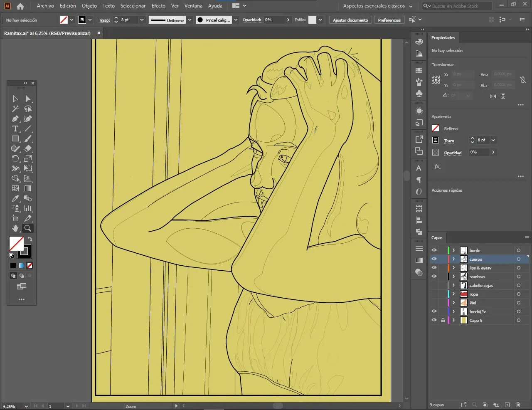
Task: Go to Illustrator home screen icon
Action: tap(20, 6)
